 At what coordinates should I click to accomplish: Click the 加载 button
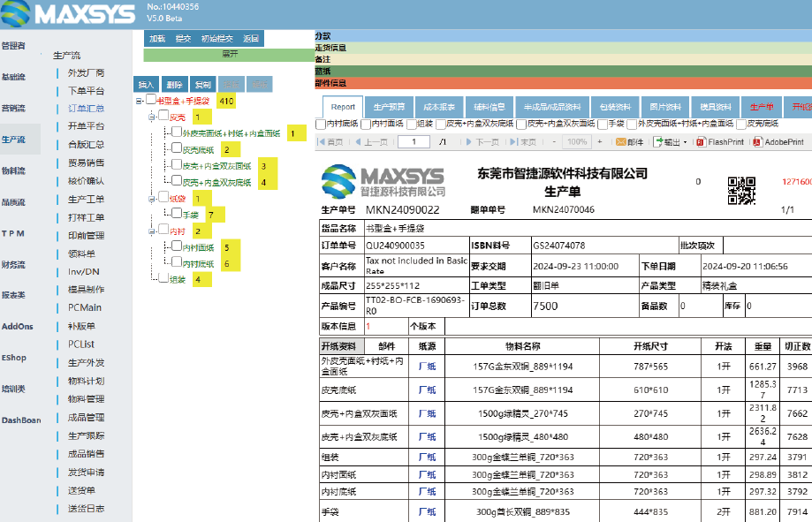tap(157, 38)
